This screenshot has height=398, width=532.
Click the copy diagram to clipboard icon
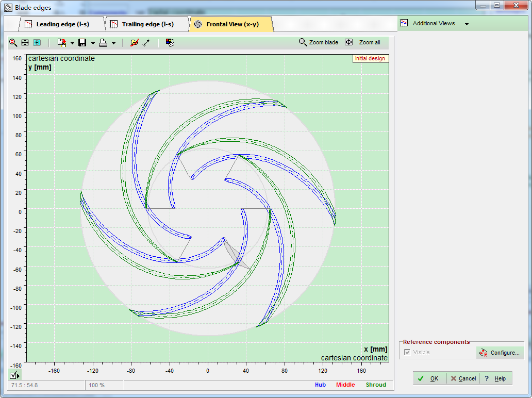coord(62,42)
